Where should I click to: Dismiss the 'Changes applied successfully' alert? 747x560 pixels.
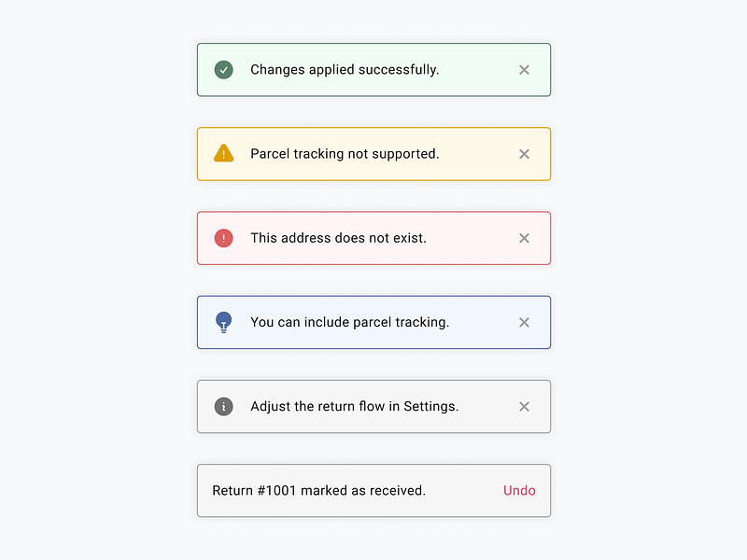(x=524, y=70)
